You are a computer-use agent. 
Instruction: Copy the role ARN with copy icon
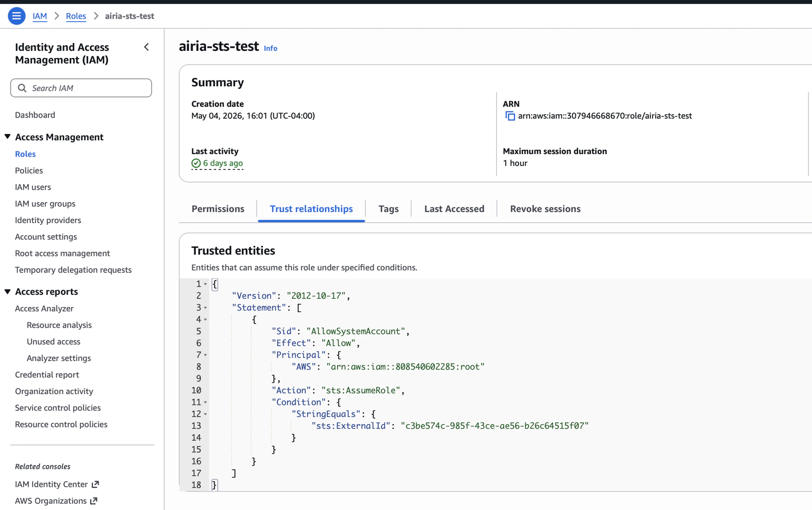tap(510, 116)
